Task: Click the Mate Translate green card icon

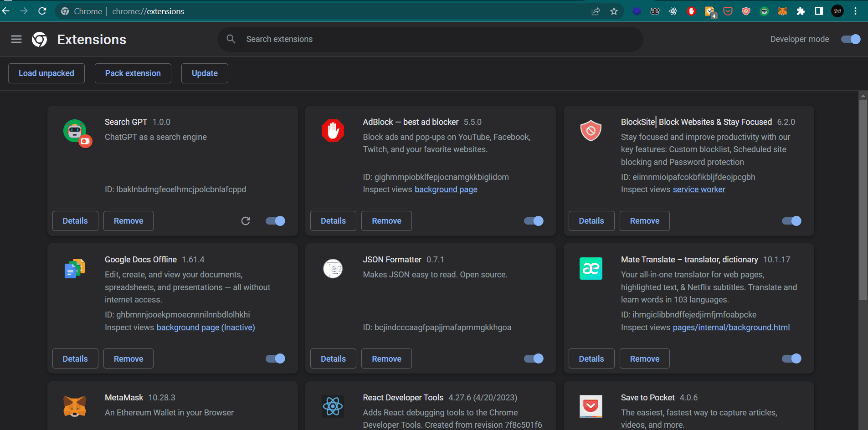Action: pyautogui.click(x=591, y=268)
